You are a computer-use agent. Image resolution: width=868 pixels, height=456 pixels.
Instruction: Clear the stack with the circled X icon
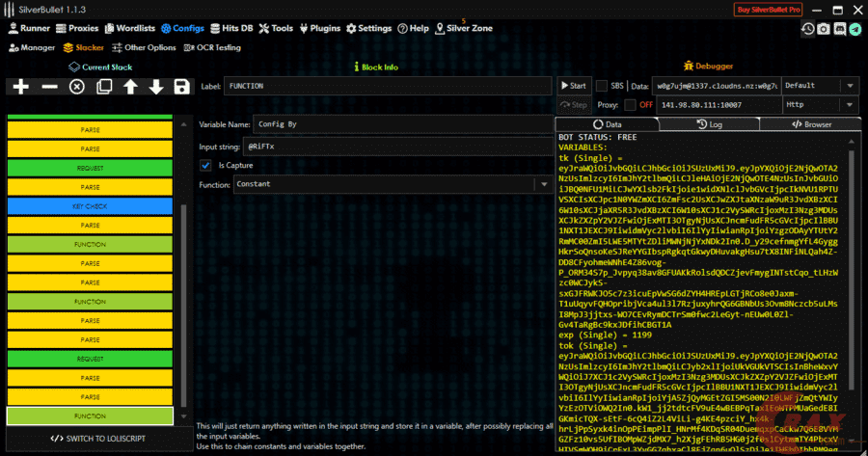(77, 87)
